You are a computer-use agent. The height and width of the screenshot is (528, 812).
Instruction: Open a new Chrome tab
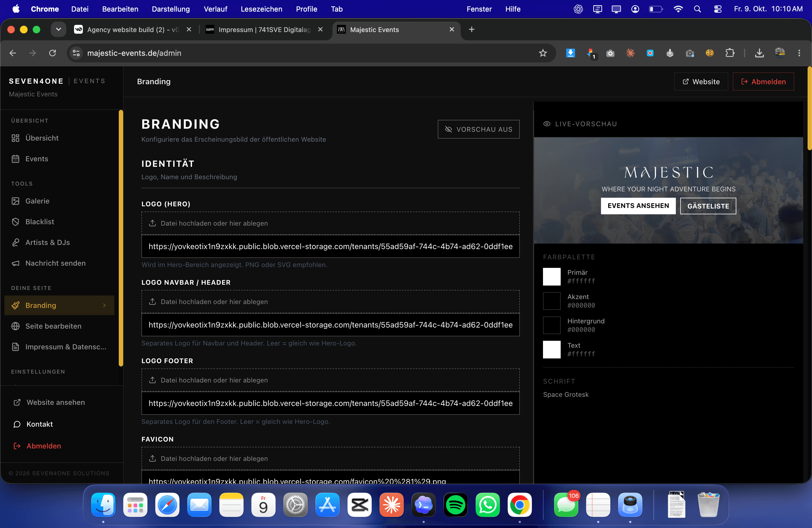pyautogui.click(x=471, y=30)
